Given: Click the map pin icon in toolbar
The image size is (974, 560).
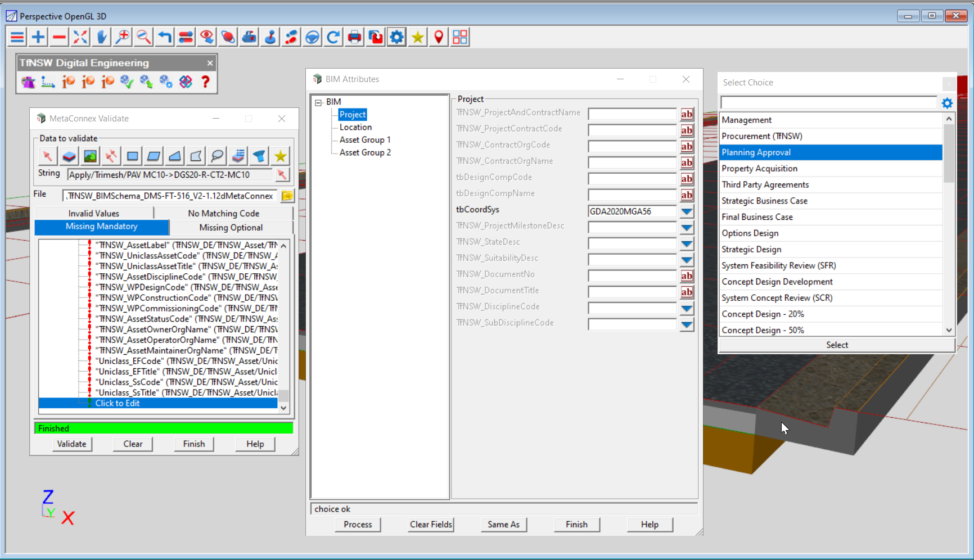Looking at the screenshot, I should 439,37.
